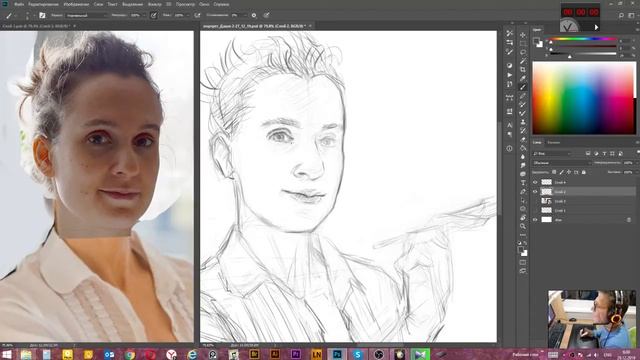Select the Path Selection arrow tool
The image size is (640, 360).
click(523, 200)
